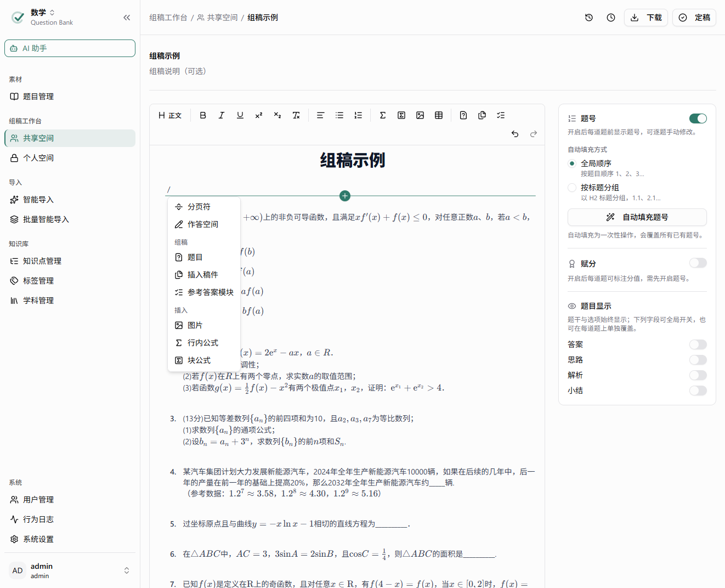Open version history icon in header

pos(589,18)
